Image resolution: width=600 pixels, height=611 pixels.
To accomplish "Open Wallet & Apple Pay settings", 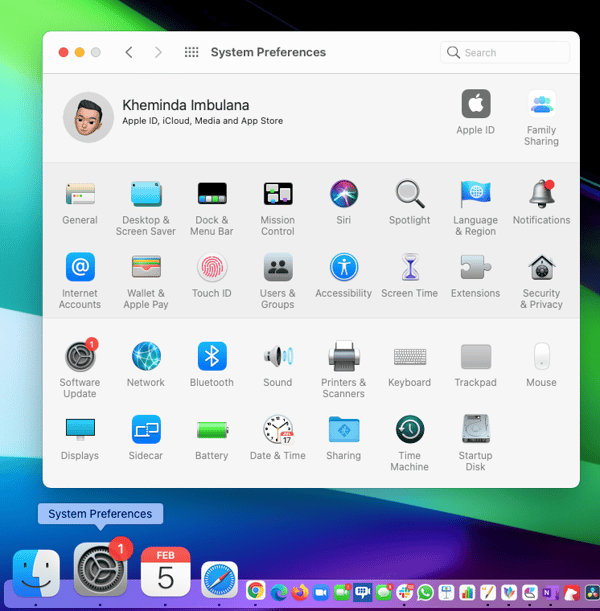I will (x=146, y=281).
